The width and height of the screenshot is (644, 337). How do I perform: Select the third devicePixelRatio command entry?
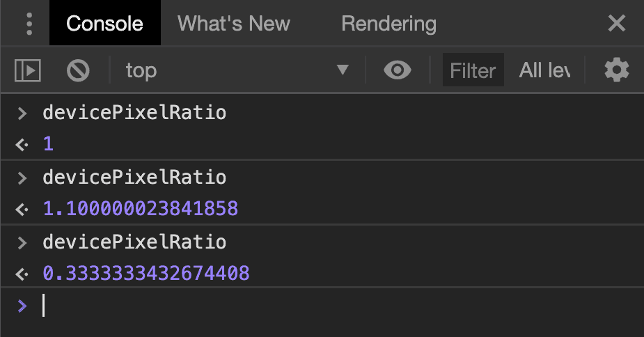pos(134,242)
